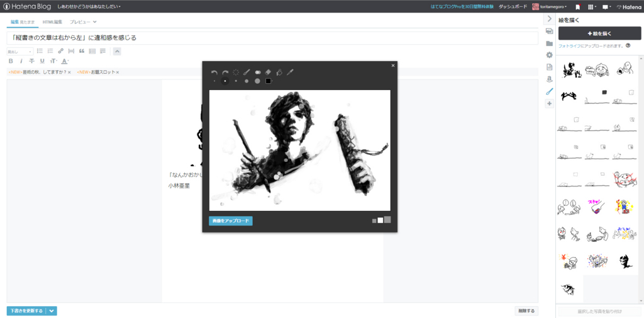Viewport: 644px width, 318px height.
Task: Switch to the 編集 見たまま tab
Action: (x=23, y=21)
